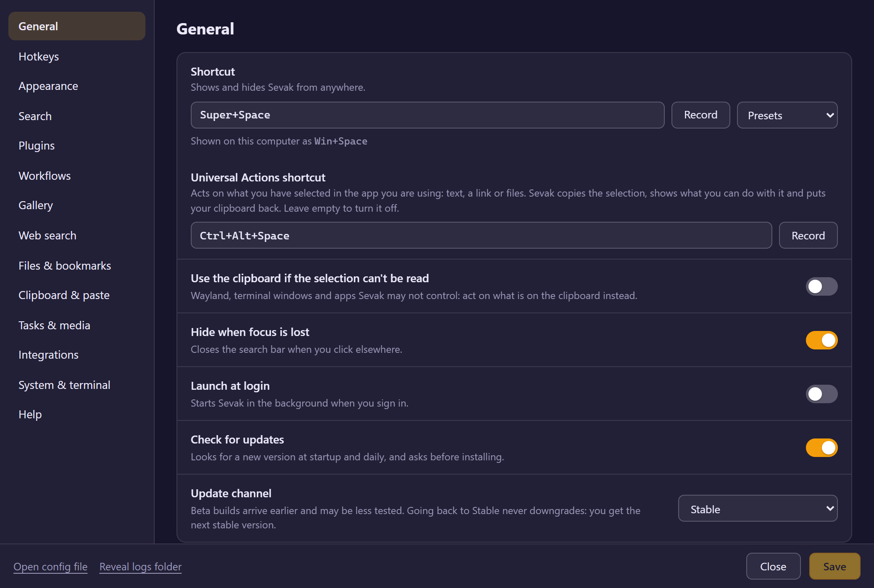
Task: Open the Presets dropdown
Action: pos(787,115)
